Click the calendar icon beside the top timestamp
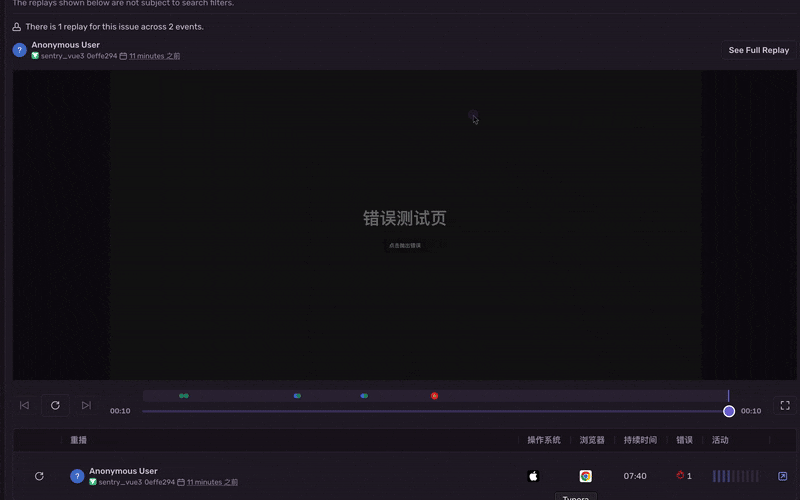 tap(123, 56)
